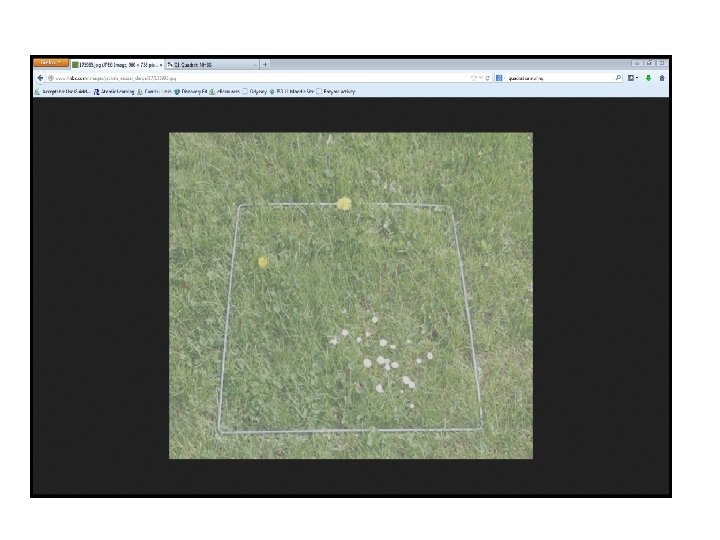Click the search box containing quadrat sampling
The image size is (720, 540).
click(560, 78)
